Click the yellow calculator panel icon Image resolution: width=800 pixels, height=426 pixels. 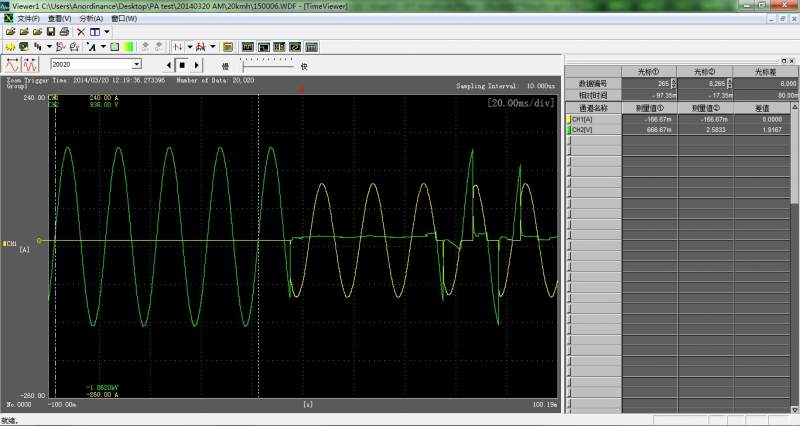coord(228,47)
